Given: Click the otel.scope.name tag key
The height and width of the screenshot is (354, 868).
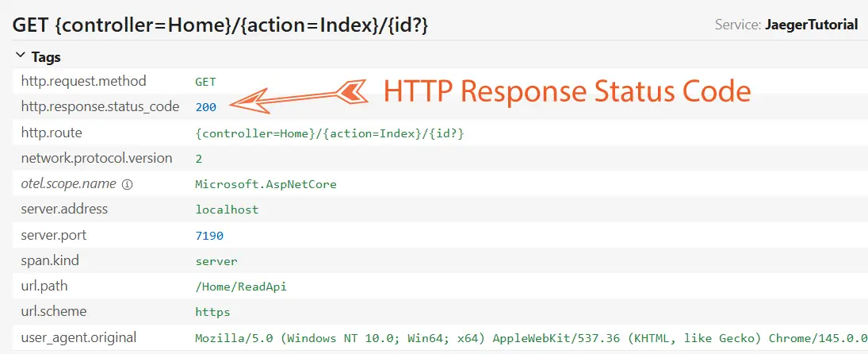Looking at the screenshot, I should click(x=69, y=183).
